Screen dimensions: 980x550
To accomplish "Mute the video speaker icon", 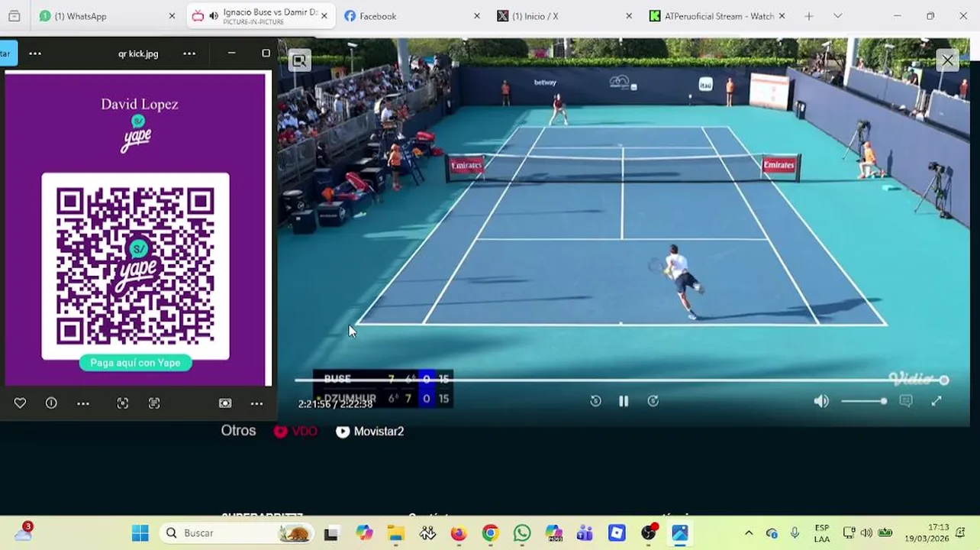I will (x=821, y=401).
